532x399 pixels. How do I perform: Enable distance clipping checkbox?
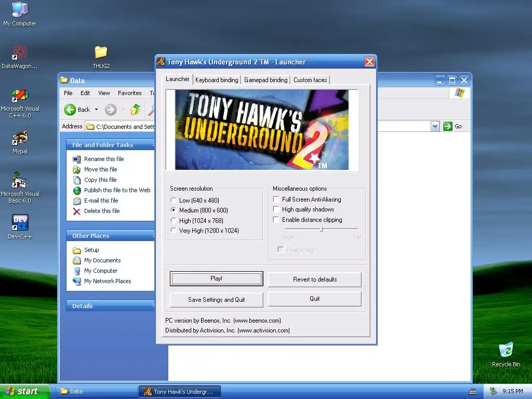tap(276, 220)
